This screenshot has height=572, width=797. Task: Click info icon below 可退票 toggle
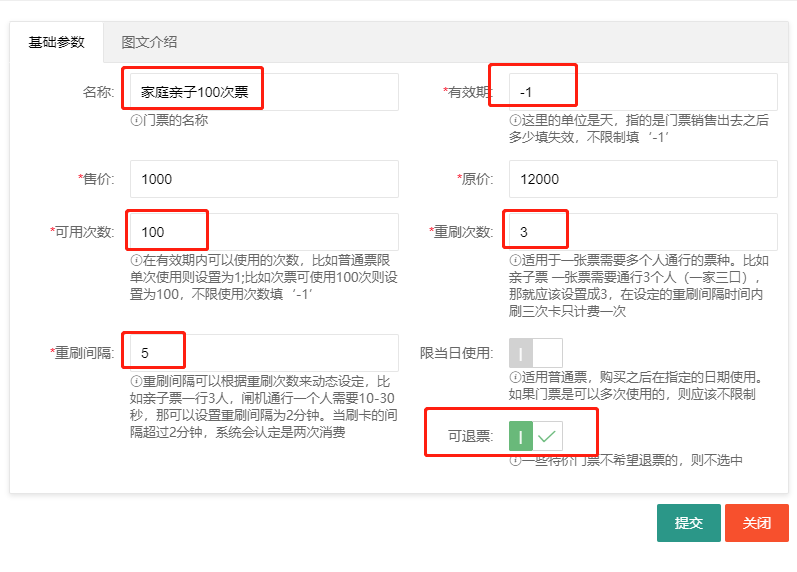[x=515, y=461]
